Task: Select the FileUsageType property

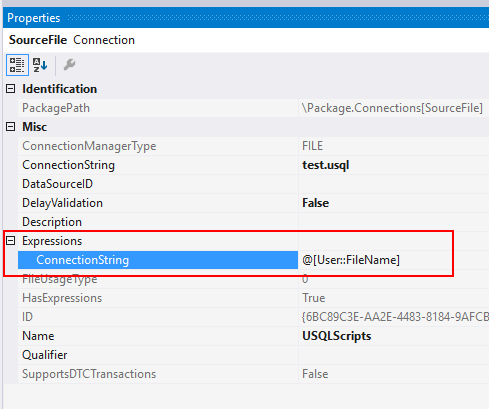Action: point(60,279)
